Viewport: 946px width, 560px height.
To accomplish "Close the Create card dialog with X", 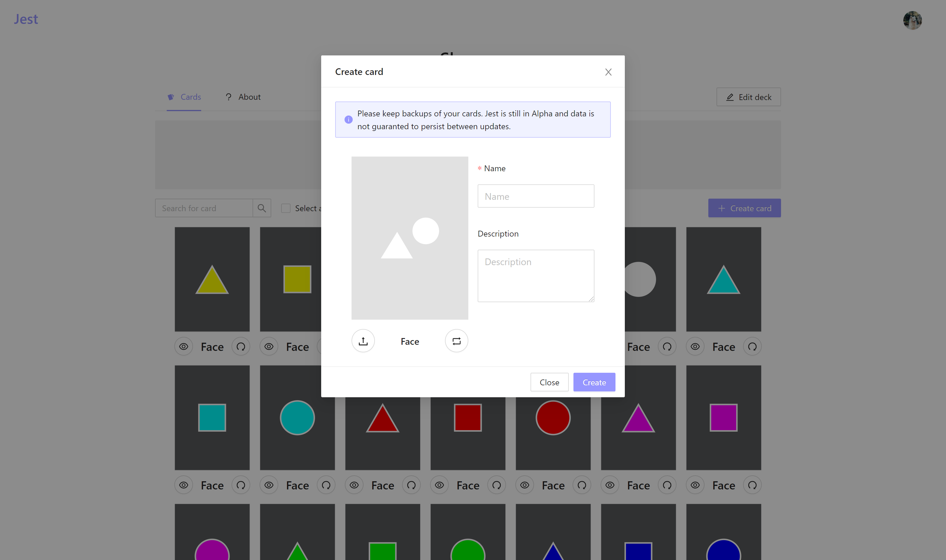I will pos(608,72).
